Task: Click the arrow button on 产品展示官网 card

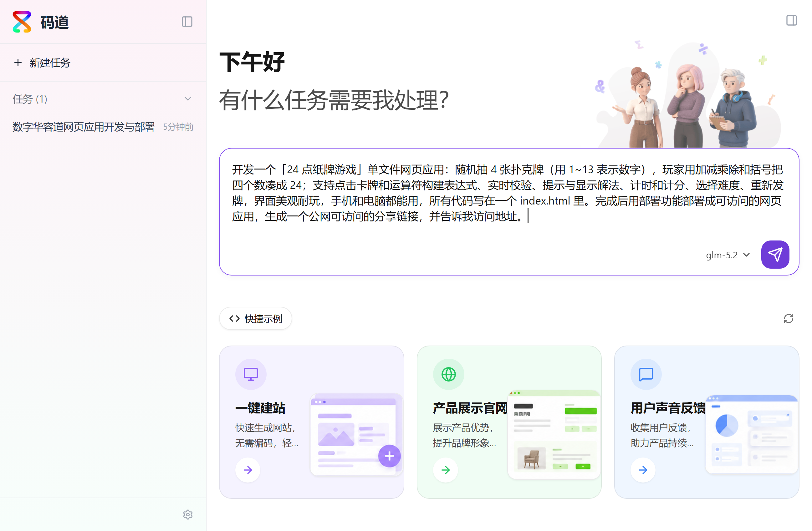Action: point(445,470)
